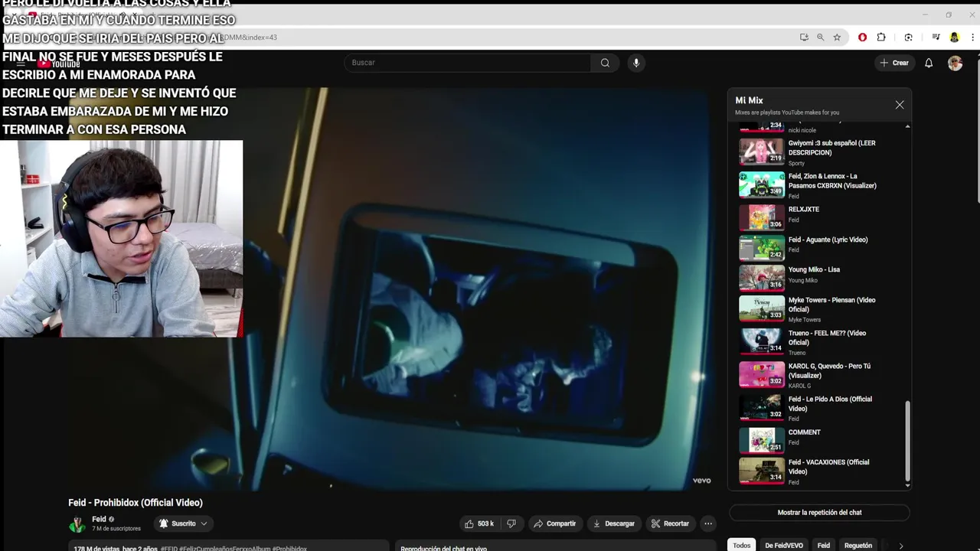Image resolution: width=980 pixels, height=551 pixels.
Task: Play Feid VACAXIONES thumbnail
Action: (x=762, y=470)
